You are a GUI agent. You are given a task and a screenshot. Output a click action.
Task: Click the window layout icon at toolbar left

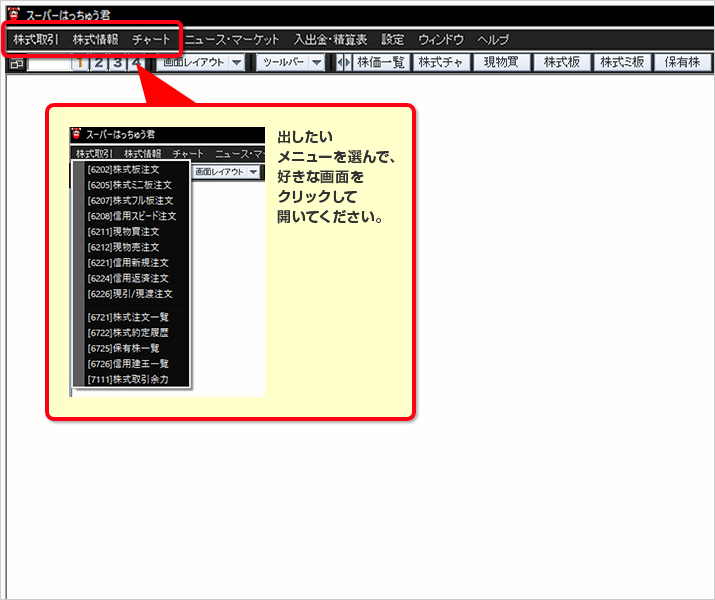16,63
